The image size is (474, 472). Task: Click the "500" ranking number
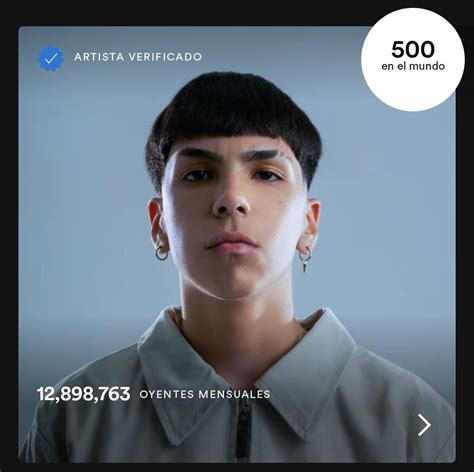pos(413,50)
